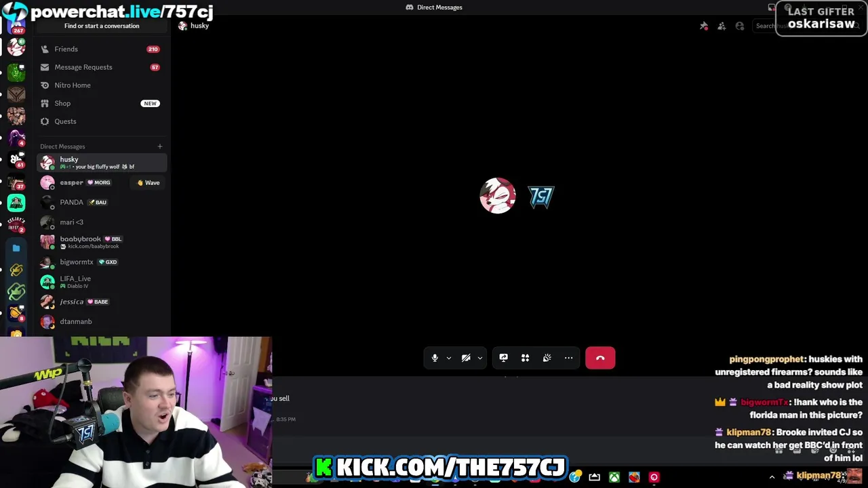Open the purple-hair server with 4 badge

coord(16,138)
